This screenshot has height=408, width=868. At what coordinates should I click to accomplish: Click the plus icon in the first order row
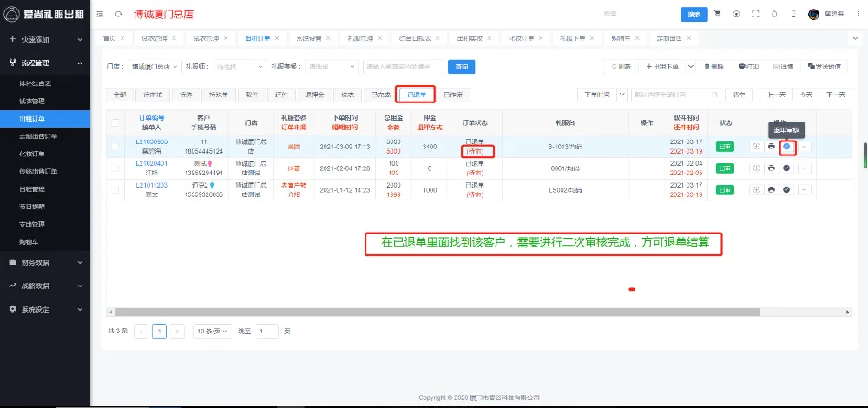click(x=755, y=146)
